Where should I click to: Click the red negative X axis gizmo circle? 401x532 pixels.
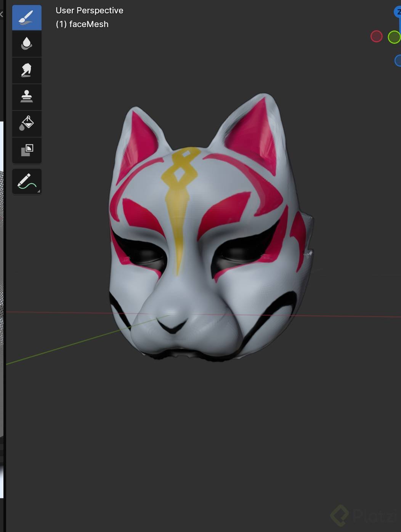coord(376,37)
